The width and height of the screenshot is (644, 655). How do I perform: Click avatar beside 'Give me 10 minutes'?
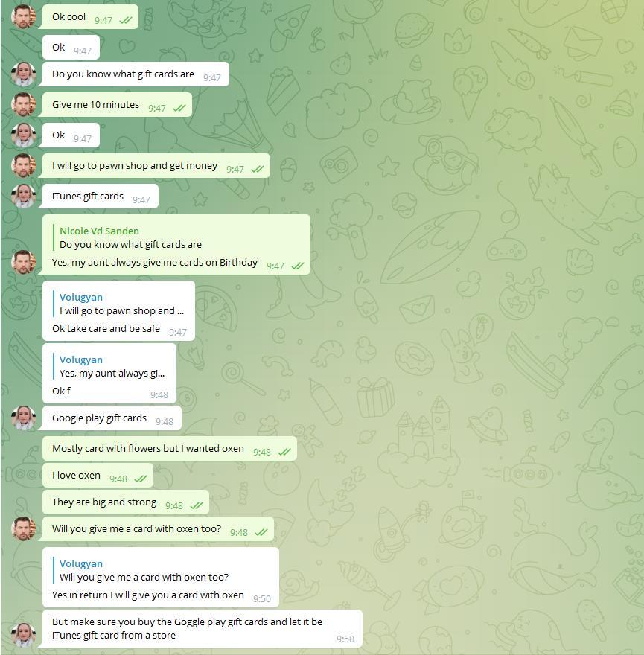click(23, 104)
